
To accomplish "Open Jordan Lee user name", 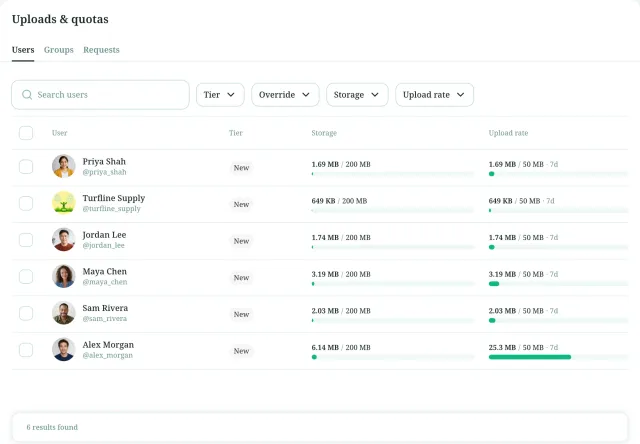I will (x=104, y=235).
